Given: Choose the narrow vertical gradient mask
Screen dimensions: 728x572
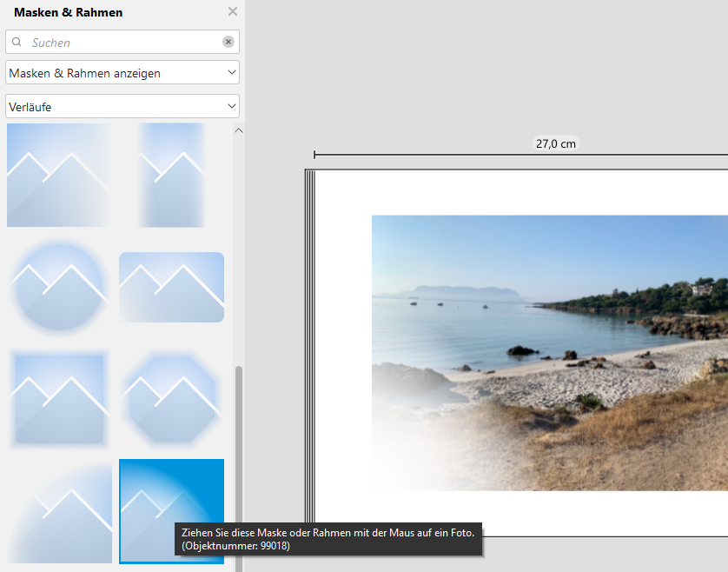Looking at the screenshot, I should click(x=171, y=175).
